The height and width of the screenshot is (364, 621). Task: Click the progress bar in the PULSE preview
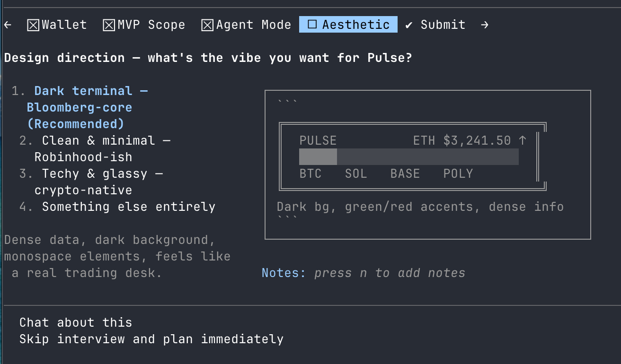click(x=408, y=157)
